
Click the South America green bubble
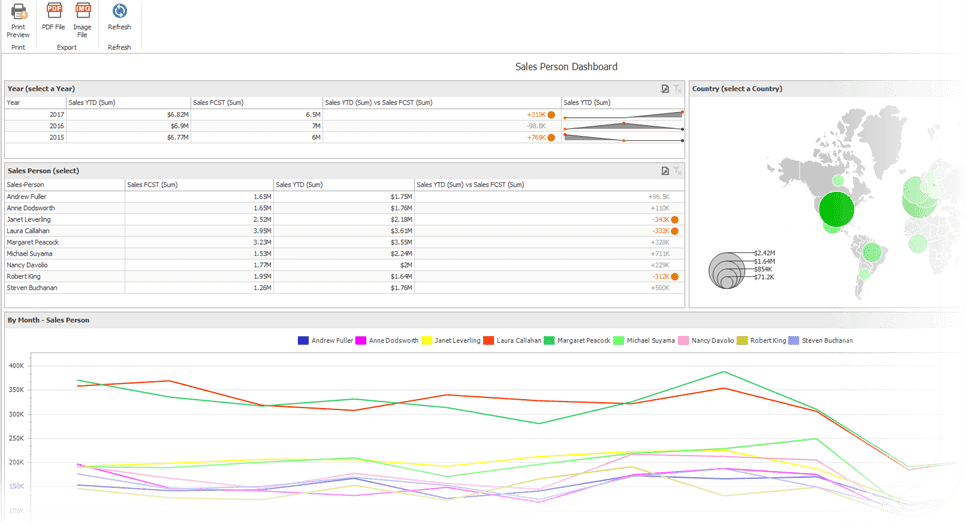[x=872, y=252]
